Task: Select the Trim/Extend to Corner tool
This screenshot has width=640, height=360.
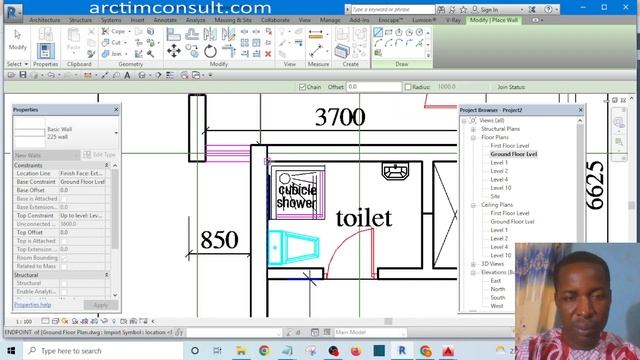Action: point(229,51)
